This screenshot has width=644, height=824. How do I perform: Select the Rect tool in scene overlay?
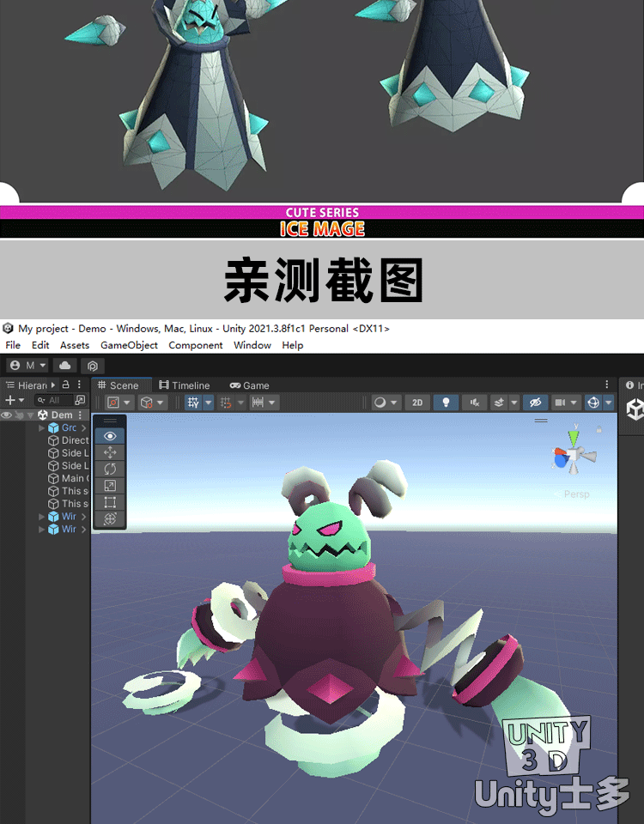pos(110,502)
